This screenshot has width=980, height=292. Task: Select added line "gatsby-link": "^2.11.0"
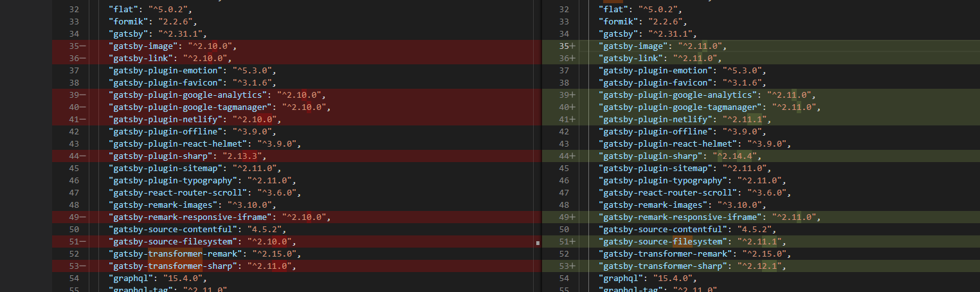tap(660, 59)
